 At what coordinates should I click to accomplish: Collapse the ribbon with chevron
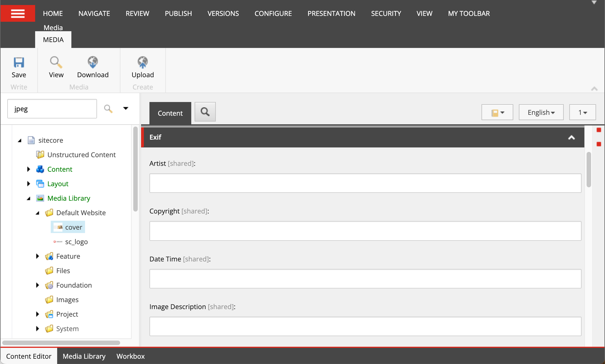click(594, 89)
